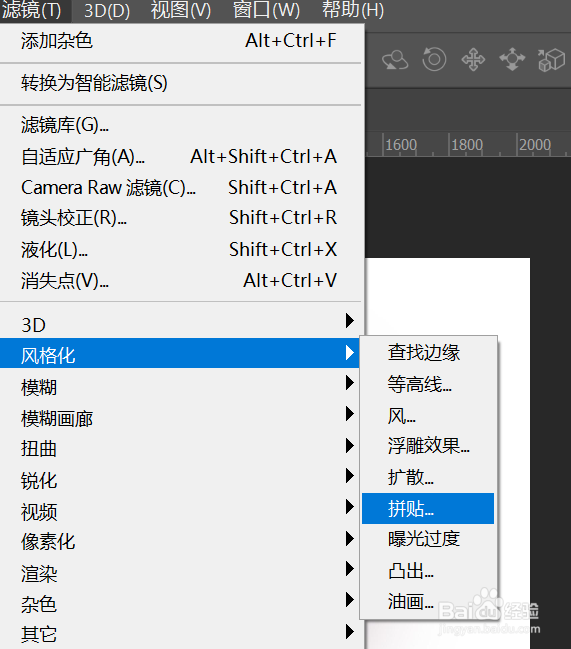571x649 pixels.
Task: Open 油画... stylize filter
Action: tap(428, 602)
